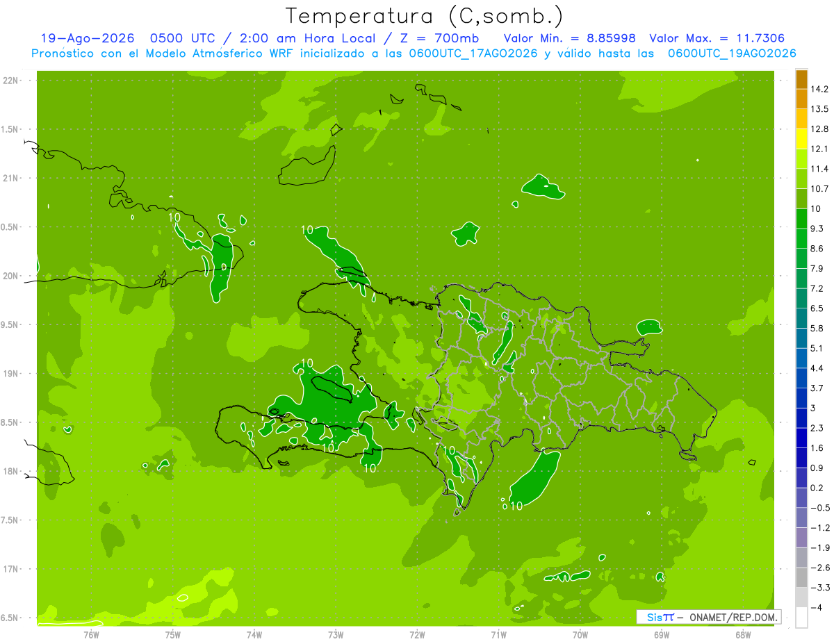Click the purple colorbar swatch between -1.9 and -1.2
The image size is (834, 644).
[801, 538]
